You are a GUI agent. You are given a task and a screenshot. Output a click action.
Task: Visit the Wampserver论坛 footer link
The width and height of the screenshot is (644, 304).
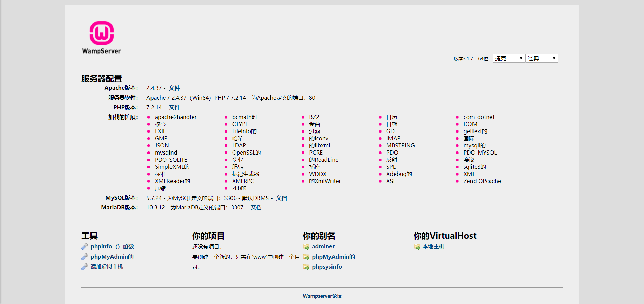322,296
